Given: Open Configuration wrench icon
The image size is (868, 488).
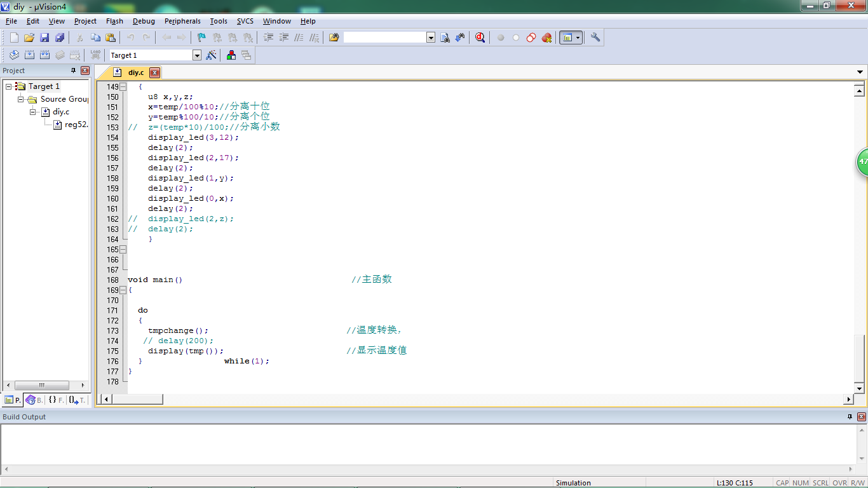Looking at the screenshot, I should click(595, 37).
